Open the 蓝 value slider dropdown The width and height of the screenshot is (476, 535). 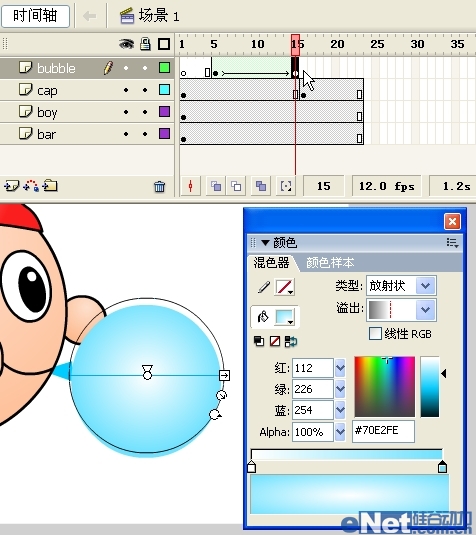point(340,410)
